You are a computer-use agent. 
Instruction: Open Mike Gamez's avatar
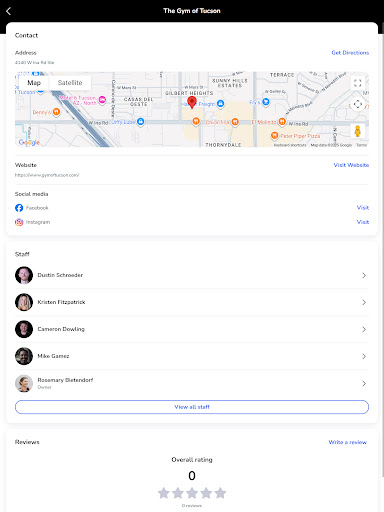(24, 356)
